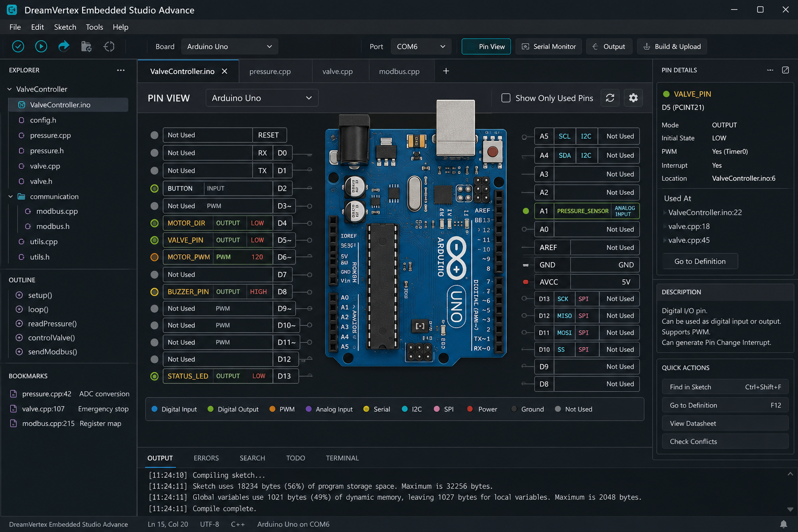Image resolution: width=798 pixels, height=532 pixels.
Task: Click the Build & Upload button
Action: click(x=672, y=46)
